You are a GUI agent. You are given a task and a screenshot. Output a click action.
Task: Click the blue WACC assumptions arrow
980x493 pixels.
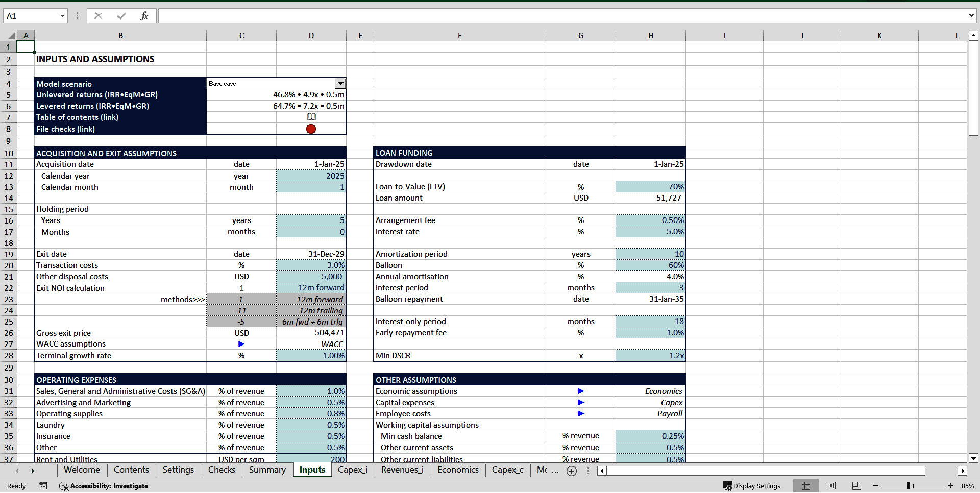click(x=241, y=344)
